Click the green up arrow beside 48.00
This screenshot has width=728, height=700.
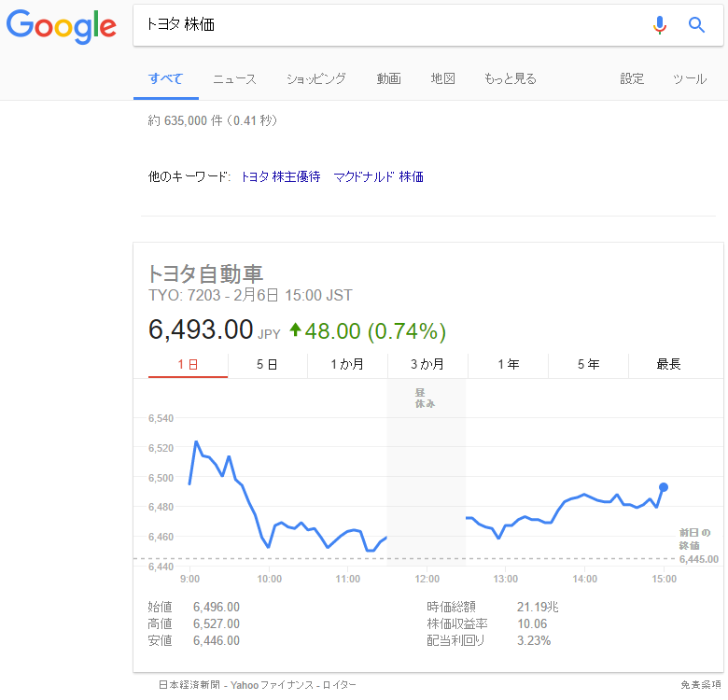295,329
